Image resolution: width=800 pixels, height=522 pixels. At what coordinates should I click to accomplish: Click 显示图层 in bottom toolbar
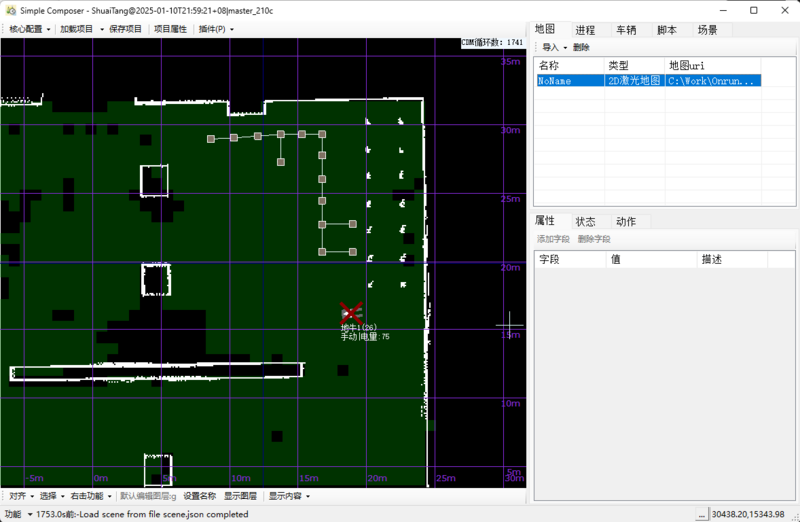pos(240,496)
